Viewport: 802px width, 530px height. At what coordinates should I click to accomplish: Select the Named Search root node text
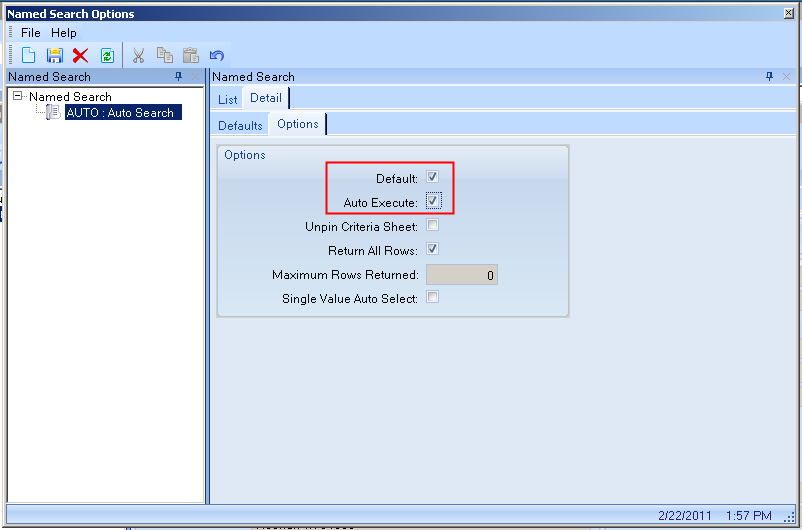pos(70,97)
